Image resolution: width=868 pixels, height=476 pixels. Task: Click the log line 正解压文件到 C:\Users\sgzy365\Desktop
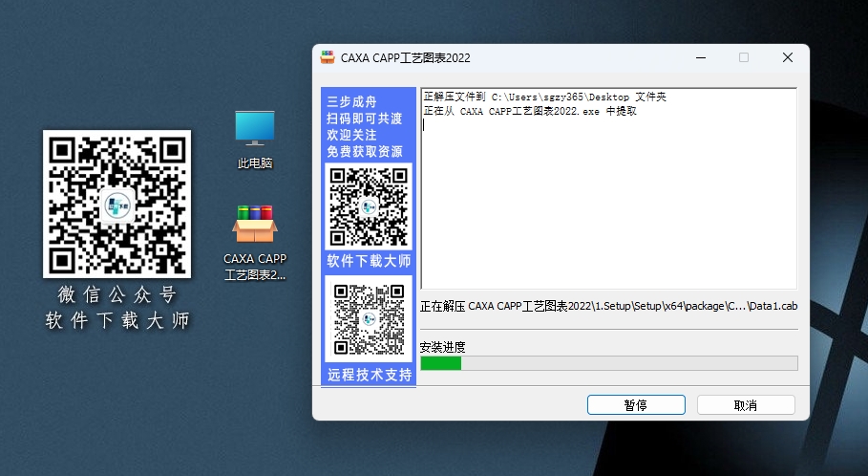pos(544,97)
